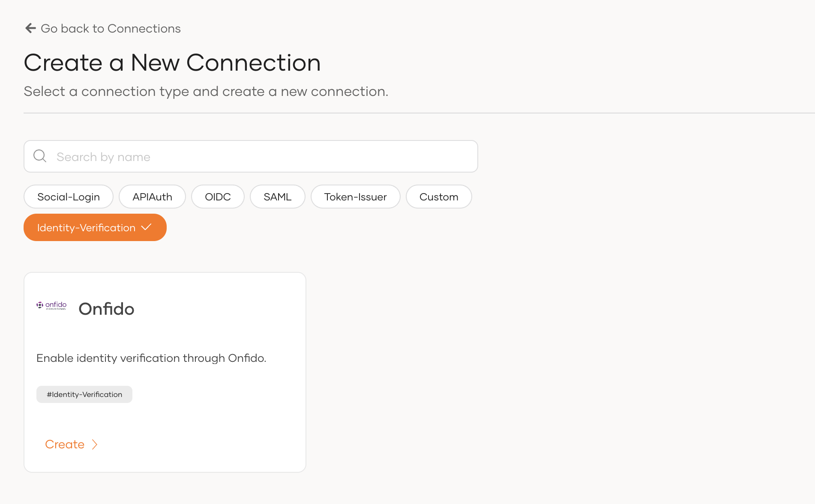Click the Onfido logo on the card

point(51,305)
